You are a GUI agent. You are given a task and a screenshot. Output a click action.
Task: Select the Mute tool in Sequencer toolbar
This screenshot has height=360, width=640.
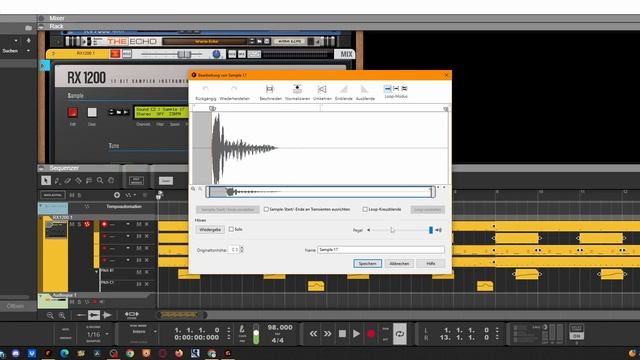point(89,180)
